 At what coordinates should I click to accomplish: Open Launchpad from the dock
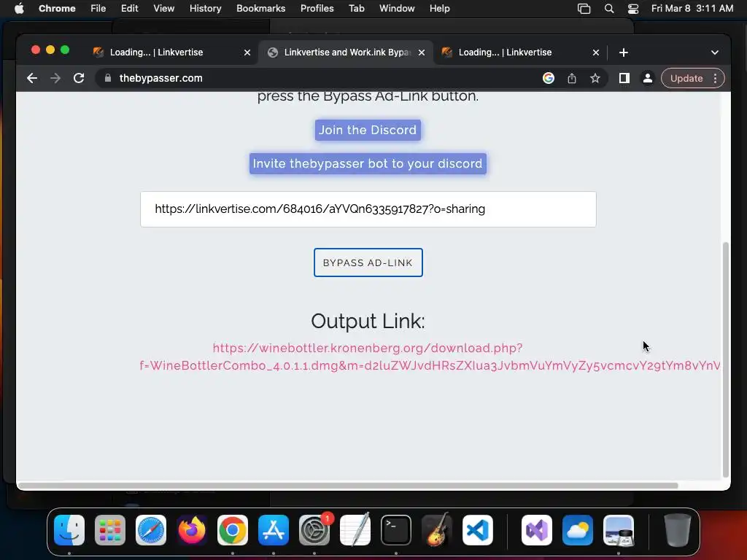[110, 530]
